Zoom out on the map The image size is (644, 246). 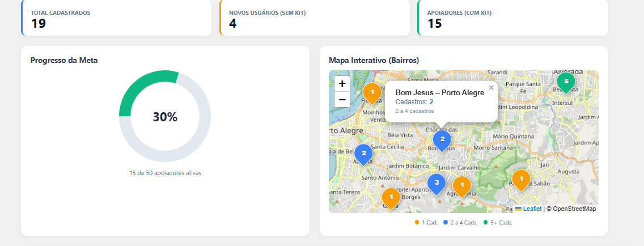point(342,99)
